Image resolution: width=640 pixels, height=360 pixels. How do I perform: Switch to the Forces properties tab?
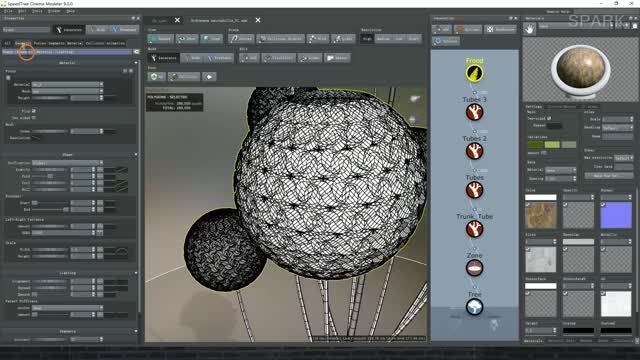(x=40, y=43)
